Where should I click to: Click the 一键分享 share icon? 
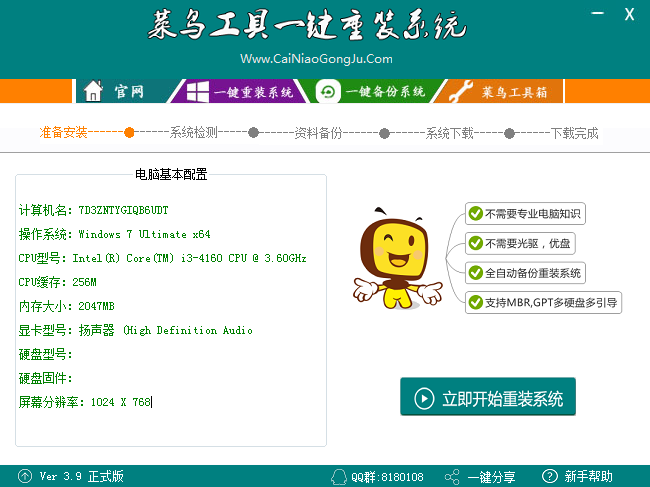(452, 476)
